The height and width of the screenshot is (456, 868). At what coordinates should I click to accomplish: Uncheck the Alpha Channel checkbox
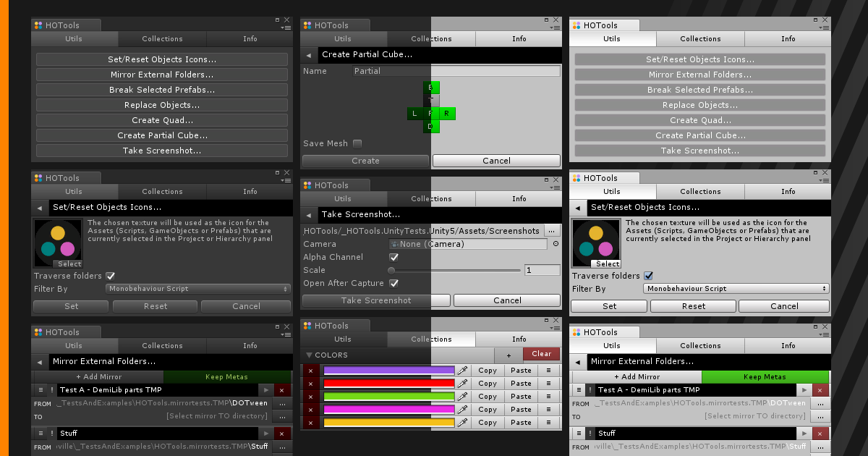pyautogui.click(x=394, y=258)
